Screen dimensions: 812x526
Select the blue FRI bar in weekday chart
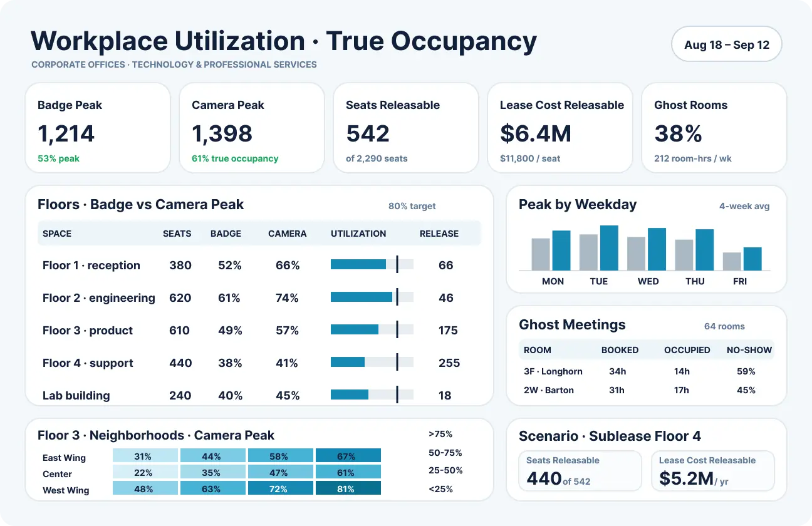coord(752,259)
